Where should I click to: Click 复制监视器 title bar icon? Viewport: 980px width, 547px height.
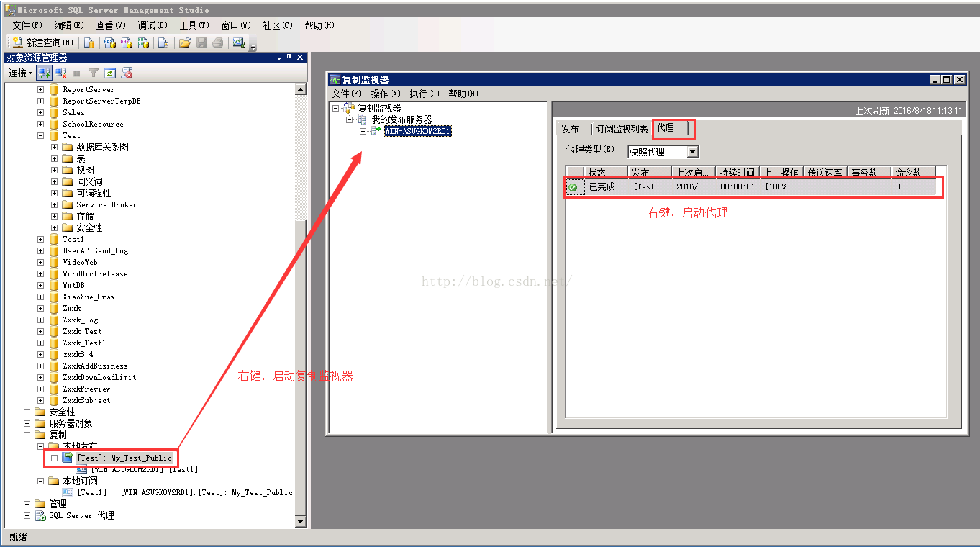pos(335,80)
